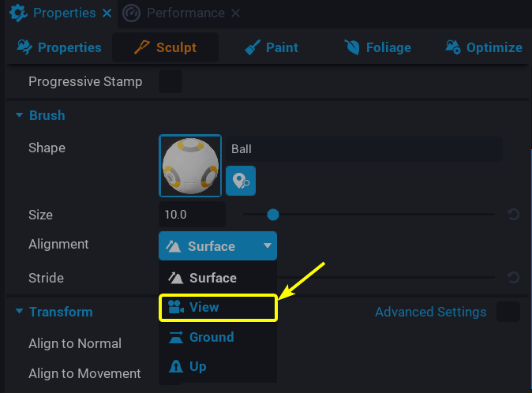This screenshot has height=393, width=532.
Task: Close the Performance tab
Action: pos(236,13)
